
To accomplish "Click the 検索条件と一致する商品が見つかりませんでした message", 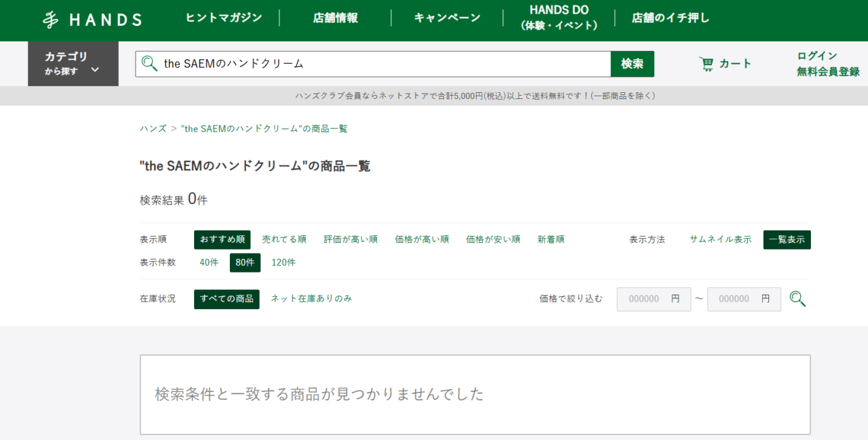I will point(319,394).
